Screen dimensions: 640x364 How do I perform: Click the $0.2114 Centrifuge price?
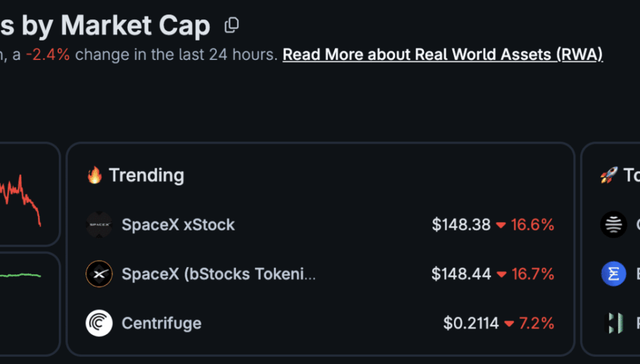click(471, 323)
